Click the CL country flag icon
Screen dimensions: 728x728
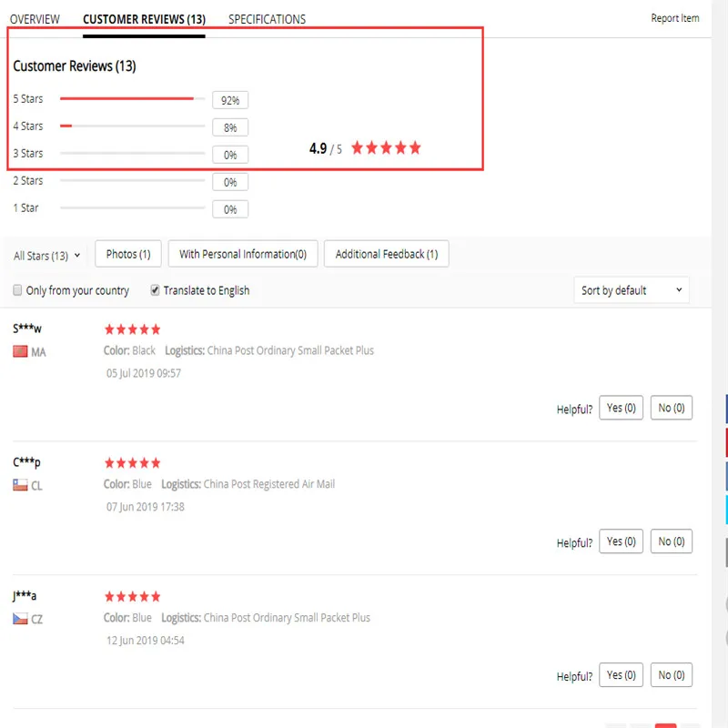20,485
